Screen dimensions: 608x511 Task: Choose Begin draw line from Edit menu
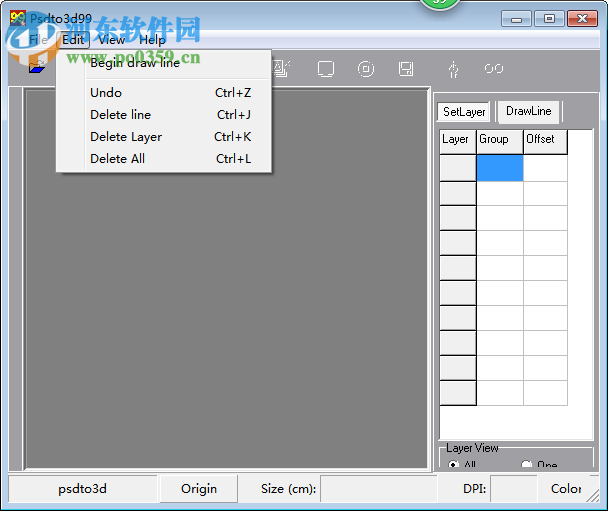coord(163,63)
